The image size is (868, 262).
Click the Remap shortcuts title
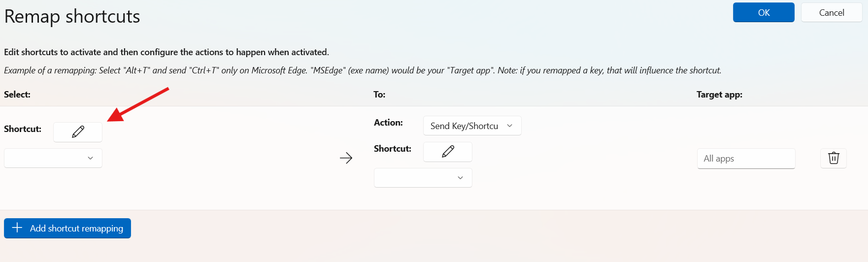tap(72, 17)
